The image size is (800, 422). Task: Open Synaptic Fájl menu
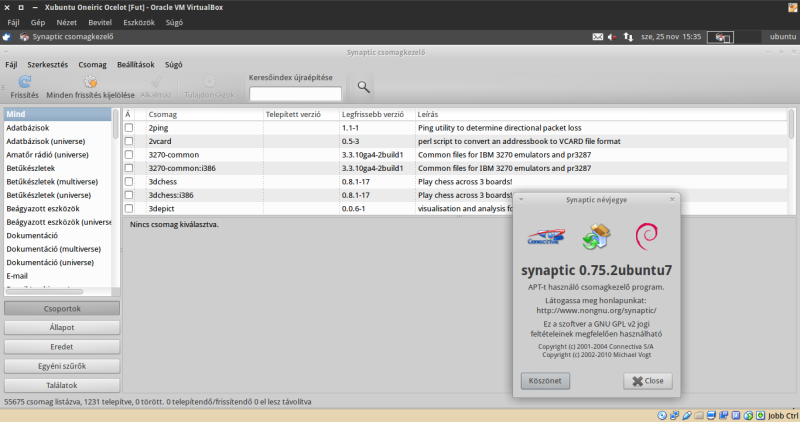[11, 65]
